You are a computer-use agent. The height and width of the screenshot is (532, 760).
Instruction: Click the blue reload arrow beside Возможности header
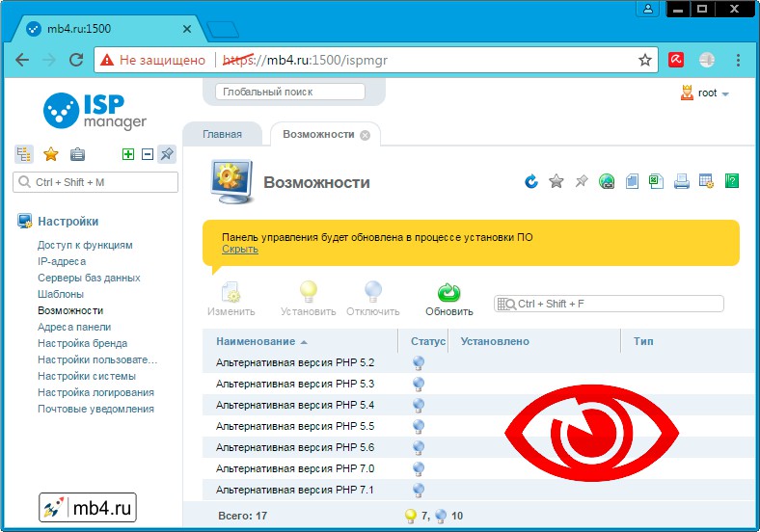[x=531, y=181]
